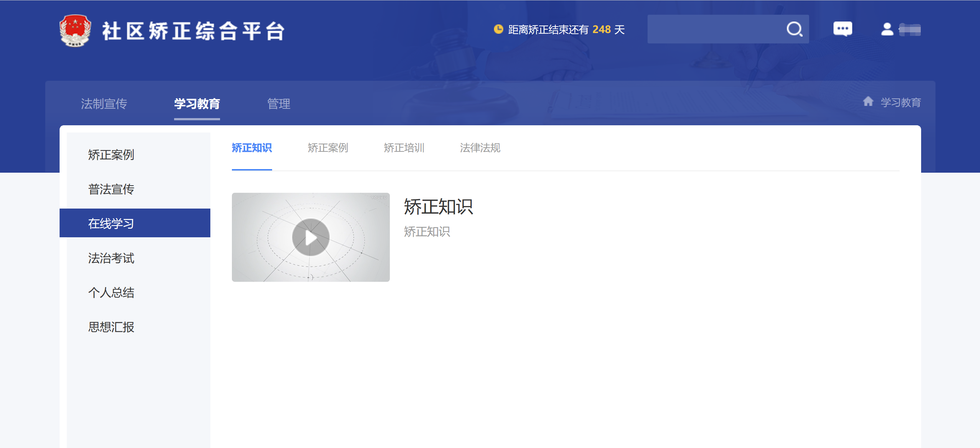Select 思想汇报 in left sidebar
Image resolution: width=980 pixels, height=448 pixels.
(111, 327)
